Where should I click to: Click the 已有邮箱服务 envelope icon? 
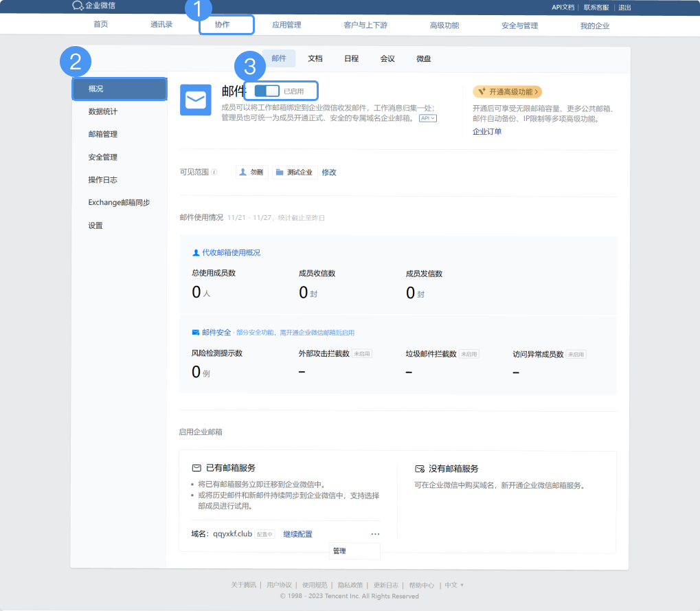click(x=196, y=468)
